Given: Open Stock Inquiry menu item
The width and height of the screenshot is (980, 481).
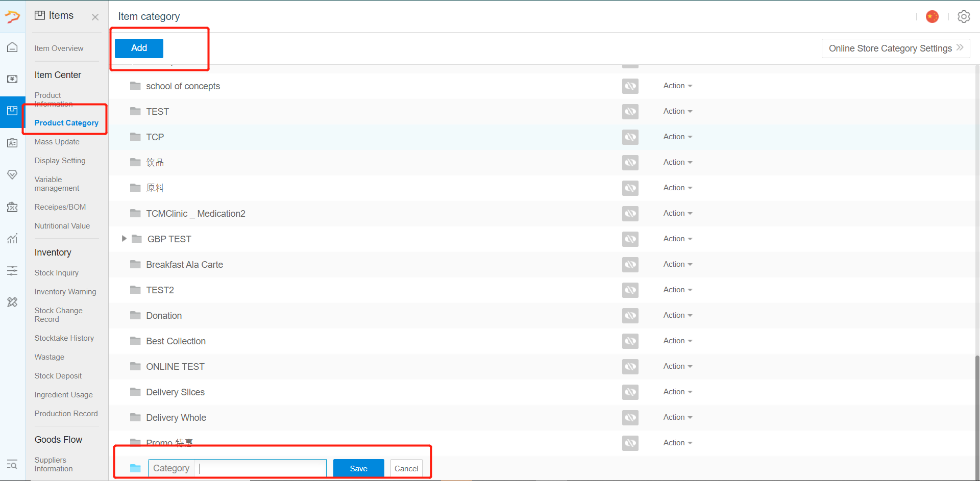Looking at the screenshot, I should coord(56,273).
